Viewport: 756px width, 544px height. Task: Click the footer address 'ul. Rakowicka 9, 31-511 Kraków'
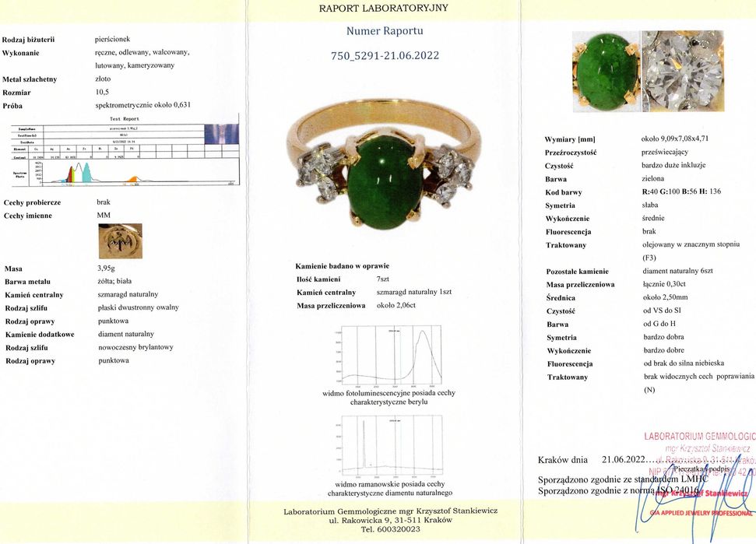point(391,521)
